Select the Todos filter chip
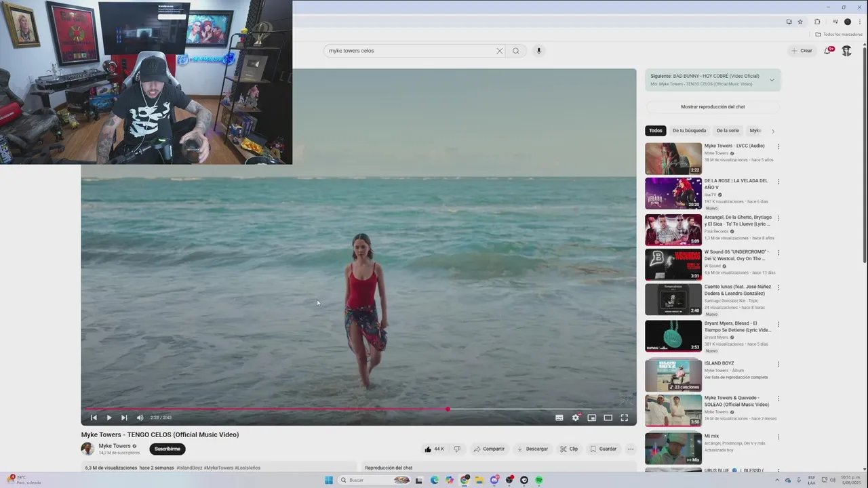Screen dimensions: 868x488 tap(656, 131)
